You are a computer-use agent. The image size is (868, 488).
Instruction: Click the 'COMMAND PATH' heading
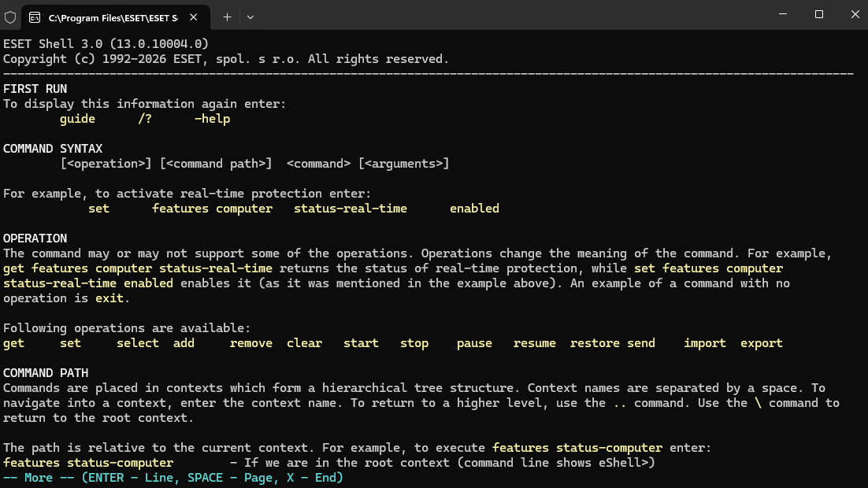[x=46, y=373]
